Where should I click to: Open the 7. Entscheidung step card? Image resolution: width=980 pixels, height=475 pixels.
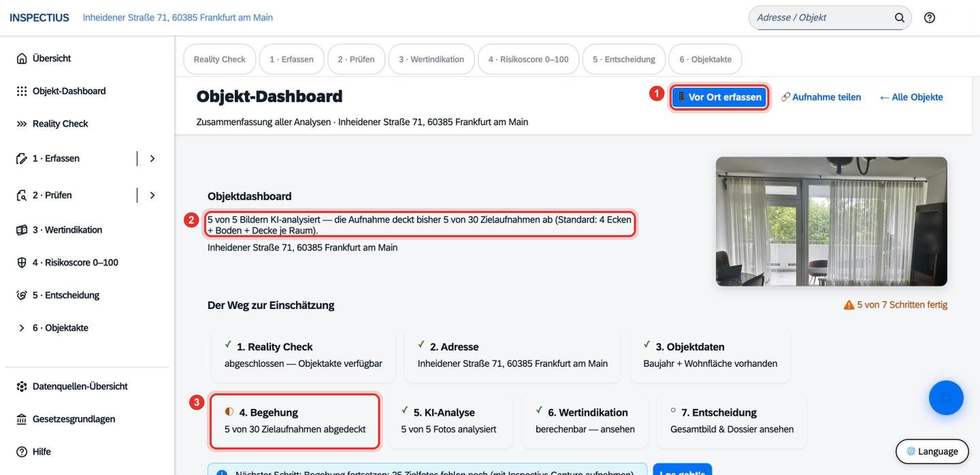[732, 421]
